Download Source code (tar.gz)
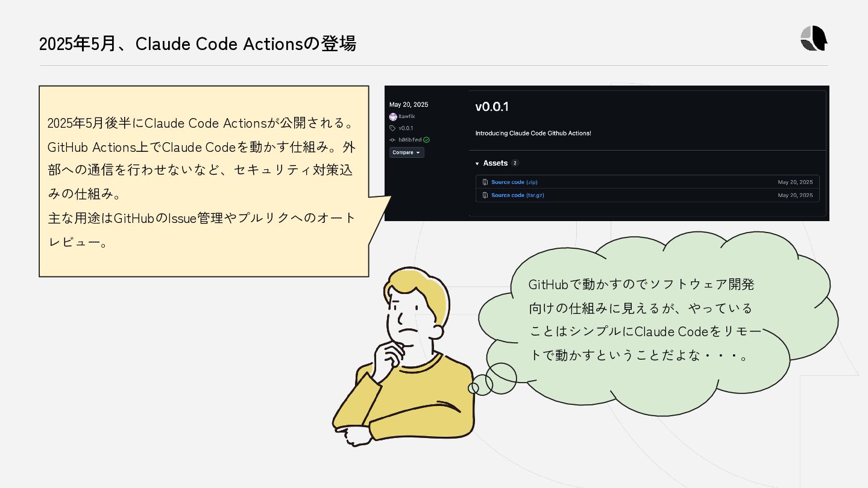The image size is (868, 488). (518, 195)
